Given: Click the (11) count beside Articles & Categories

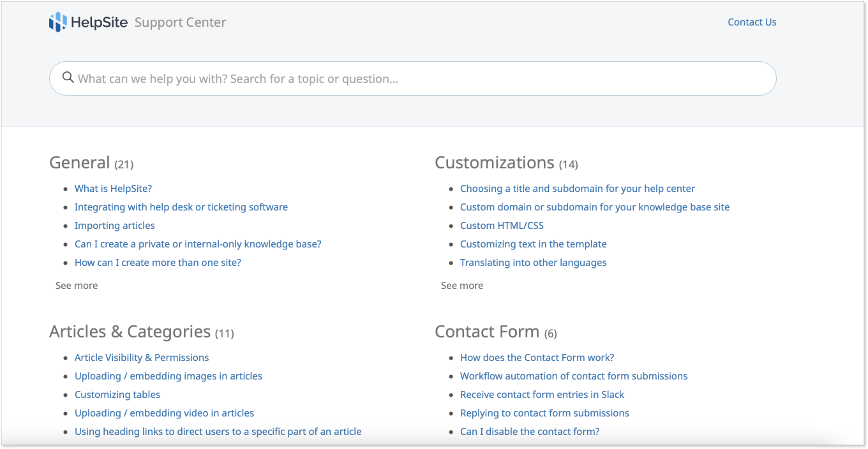Looking at the screenshot, I should point(225,334).
